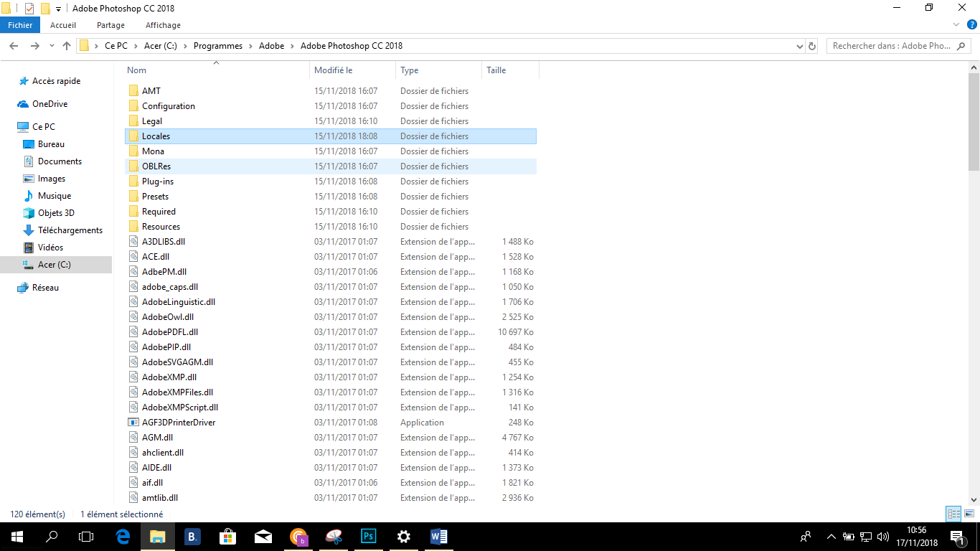Image resolution: width=980 pixels, height=551 pixels.
Task: Open Photoshop from the taskbar
Action: tap(369, 536)
